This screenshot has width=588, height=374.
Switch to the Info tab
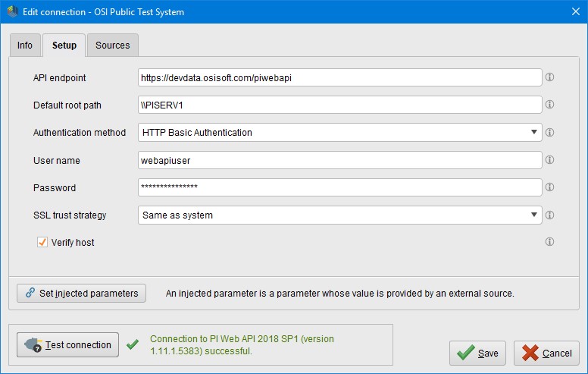(25, 46)
